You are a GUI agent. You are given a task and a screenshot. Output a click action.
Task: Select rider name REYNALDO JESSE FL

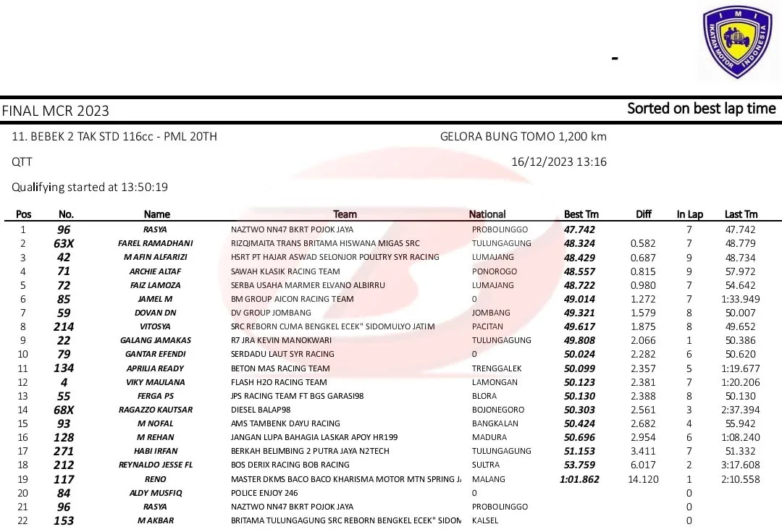(155, 465)
